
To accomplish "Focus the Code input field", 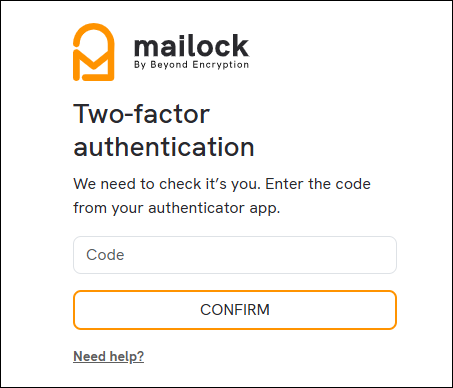I will (x=235, y=255).
